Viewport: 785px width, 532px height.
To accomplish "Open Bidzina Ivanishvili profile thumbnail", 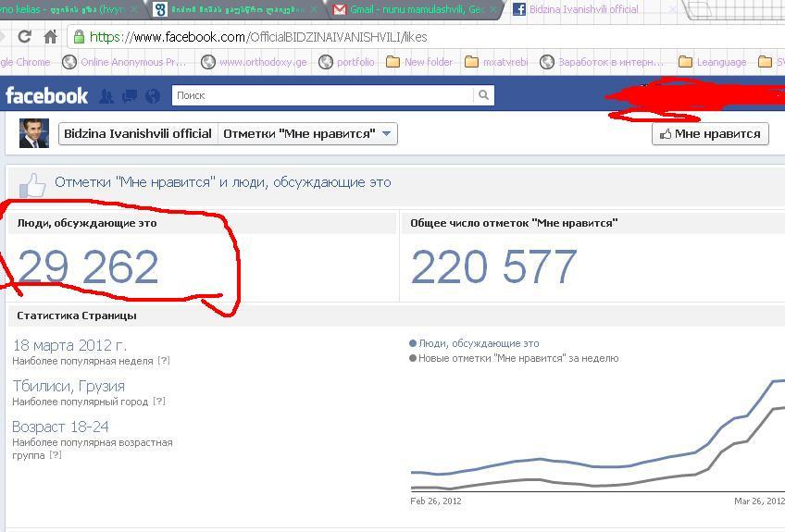I will click(x=34, y=133).
